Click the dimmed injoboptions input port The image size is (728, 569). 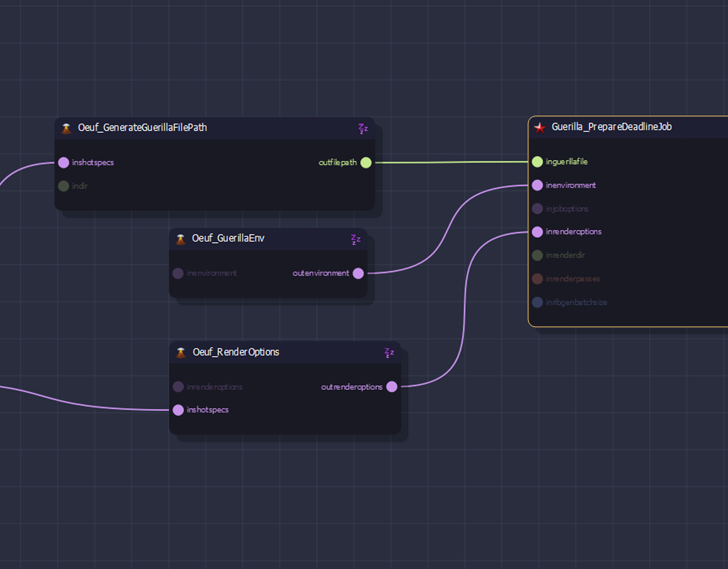point(537,209)
